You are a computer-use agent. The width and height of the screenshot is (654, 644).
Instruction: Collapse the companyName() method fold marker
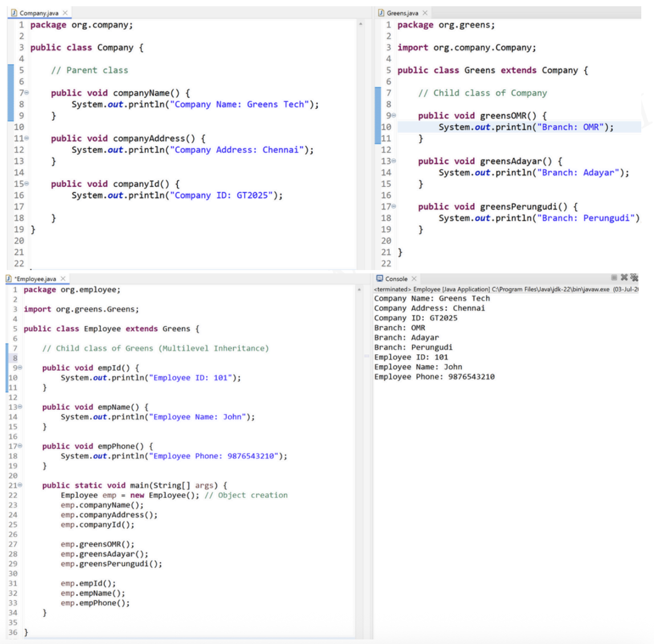[x=26, y=93]
